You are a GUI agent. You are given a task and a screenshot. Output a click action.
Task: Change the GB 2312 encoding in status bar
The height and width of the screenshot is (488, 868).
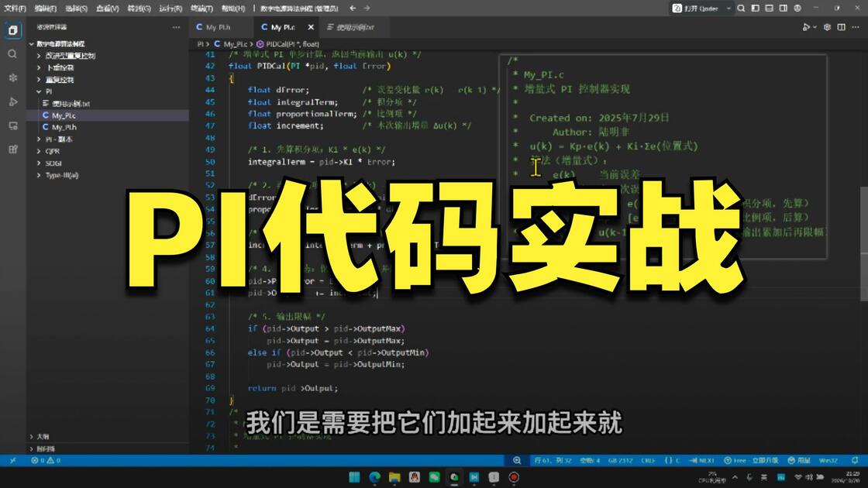tap(620, 460)
